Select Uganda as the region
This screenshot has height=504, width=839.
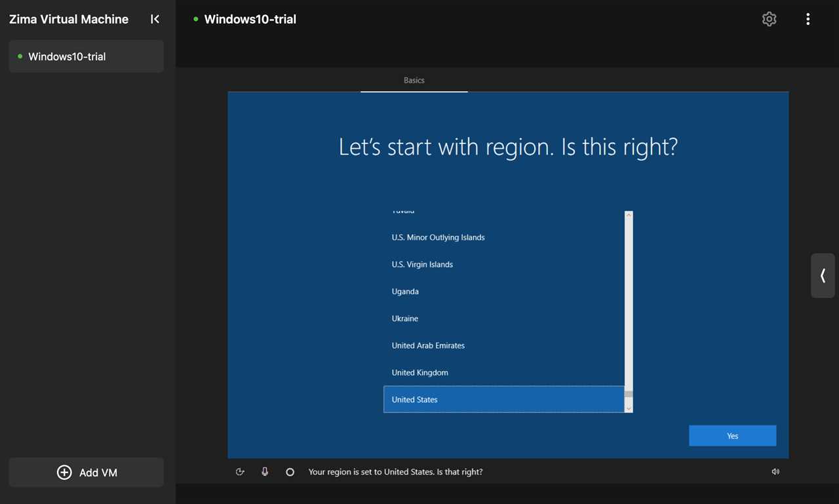point(405,292)
